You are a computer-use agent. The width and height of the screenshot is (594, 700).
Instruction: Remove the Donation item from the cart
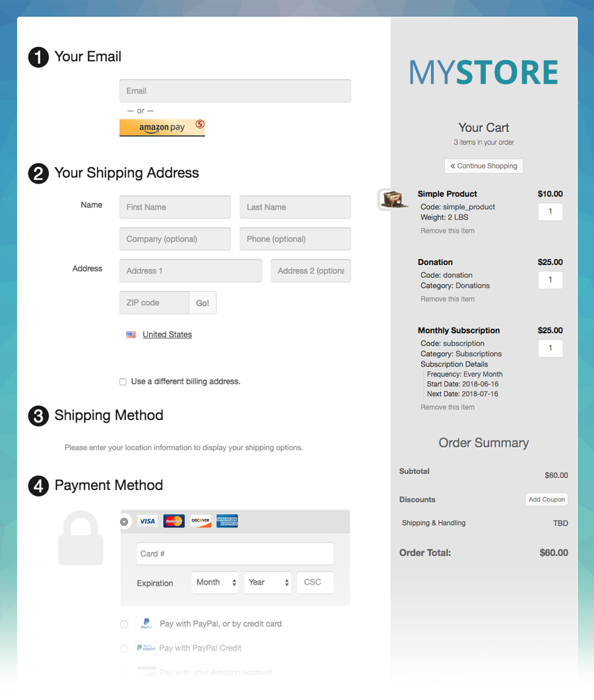click(x=447, y=299)
